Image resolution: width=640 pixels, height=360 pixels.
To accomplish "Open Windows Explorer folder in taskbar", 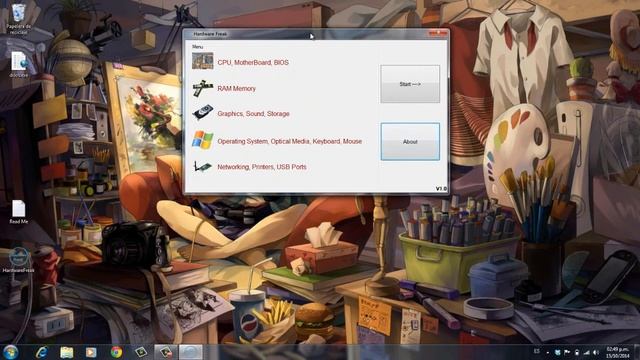I will pos(67,352).
